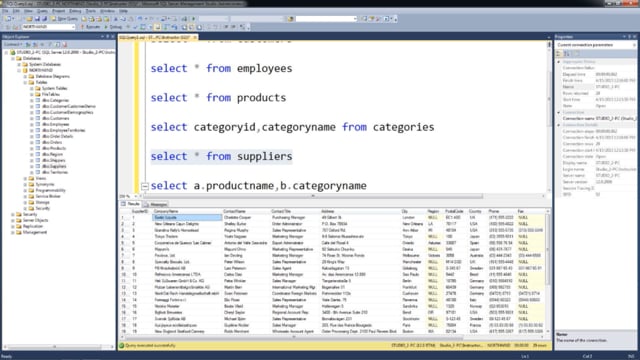Image resolution: width=640 pixels, height=360 pixels.
Task: Switch output to Results to Text
Action: pos(184,27)
